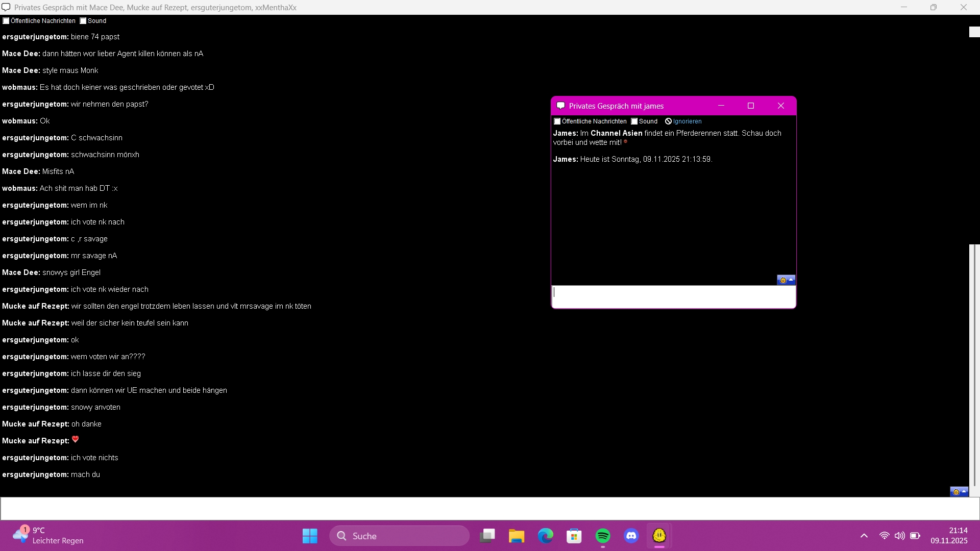Show hidden system tray icons
This screenshot has width=980, height=551.
point(864,536)
